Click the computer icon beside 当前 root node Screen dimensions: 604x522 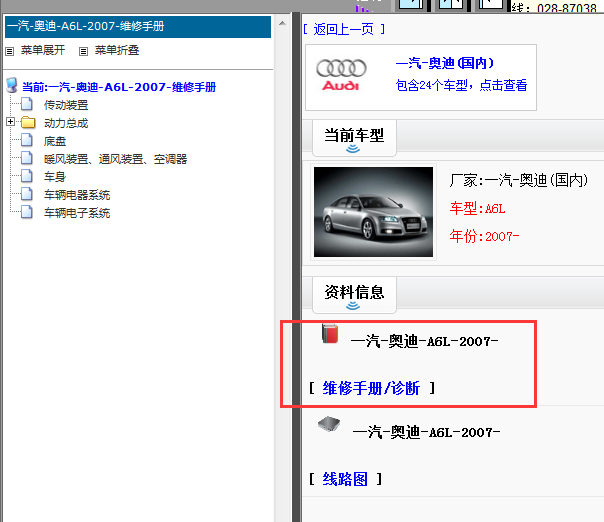pyautogui.click(x=12, y=87)
